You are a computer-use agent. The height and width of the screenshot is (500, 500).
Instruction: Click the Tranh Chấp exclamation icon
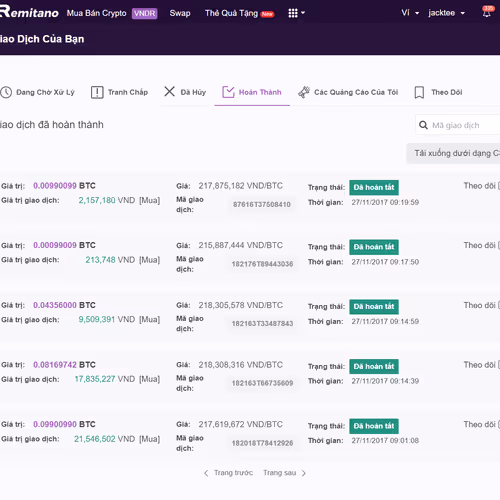97,92
